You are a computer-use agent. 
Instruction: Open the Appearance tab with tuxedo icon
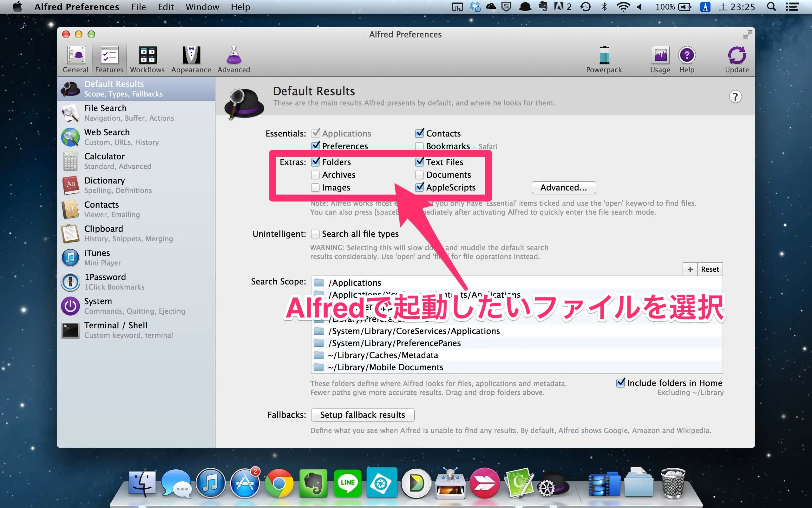191,60
